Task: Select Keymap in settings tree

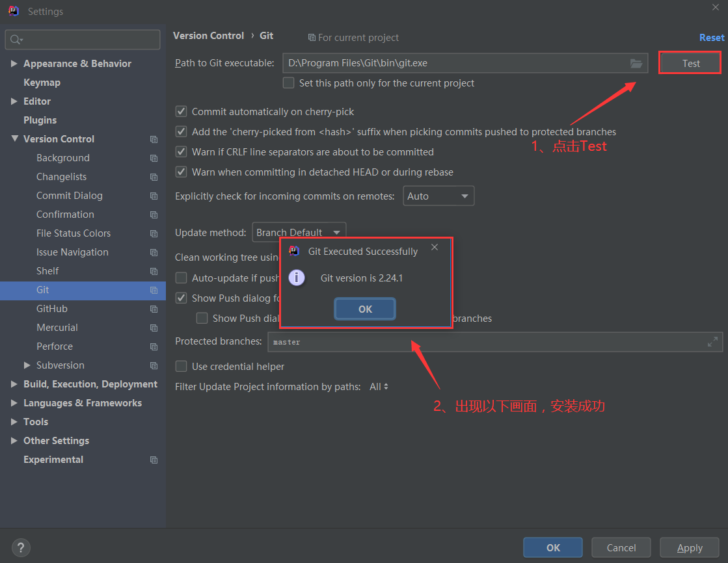Action: tap(42, 83)
